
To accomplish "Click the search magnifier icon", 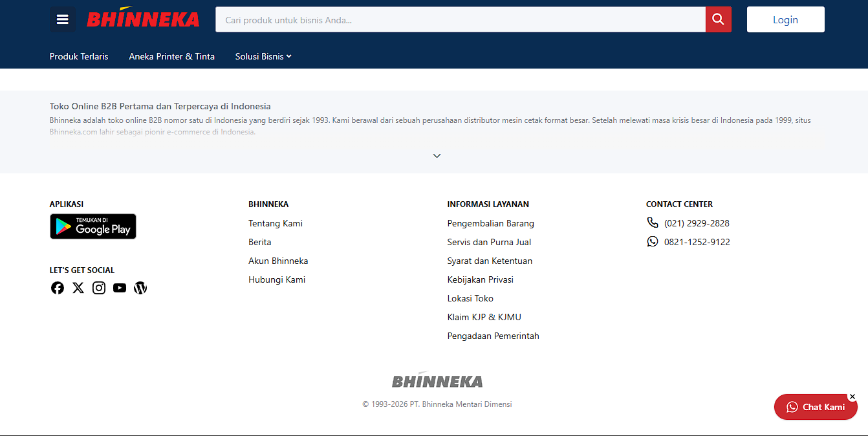I will pos(718,19).
